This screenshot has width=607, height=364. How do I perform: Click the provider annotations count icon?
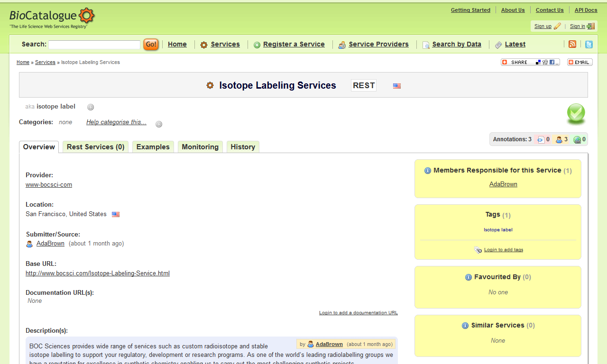pos(541,139)
